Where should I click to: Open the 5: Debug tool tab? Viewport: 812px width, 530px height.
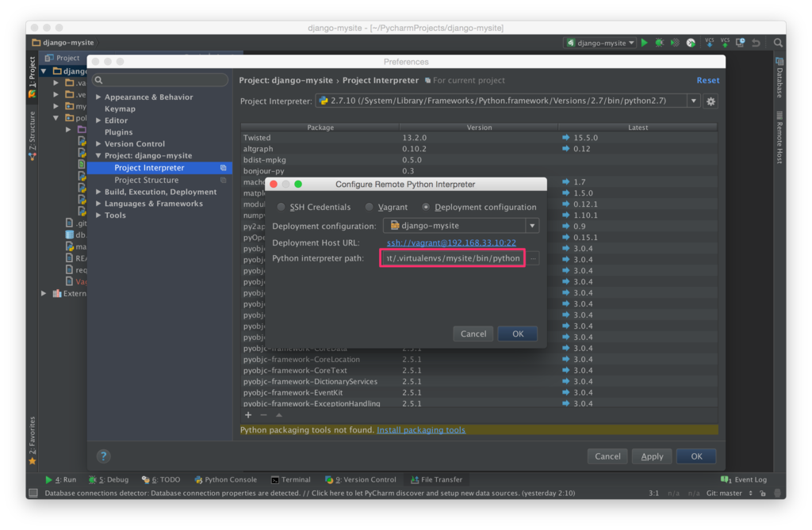coord(109,480)
